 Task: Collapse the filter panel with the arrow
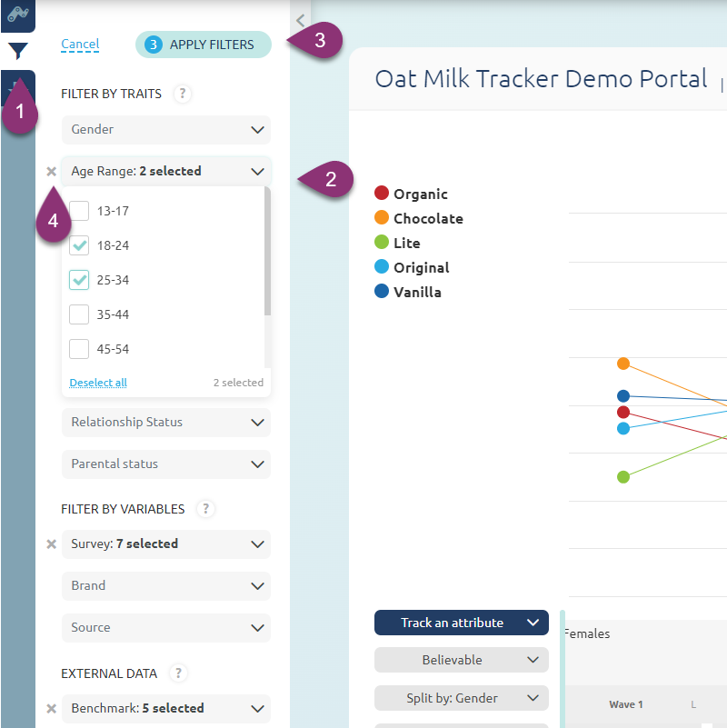[300, 19]
